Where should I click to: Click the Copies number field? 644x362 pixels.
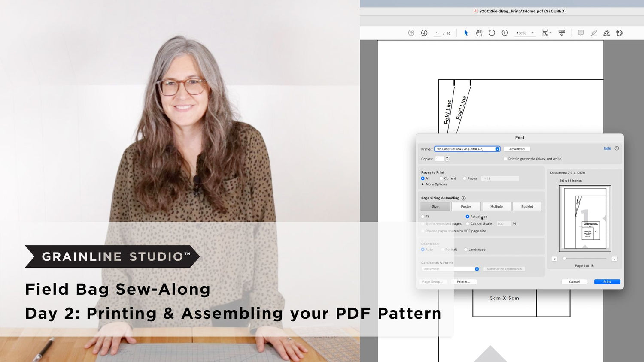439,159
